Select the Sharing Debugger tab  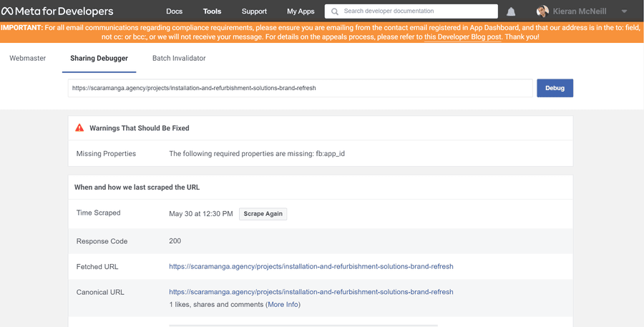(x=99, y=59)
